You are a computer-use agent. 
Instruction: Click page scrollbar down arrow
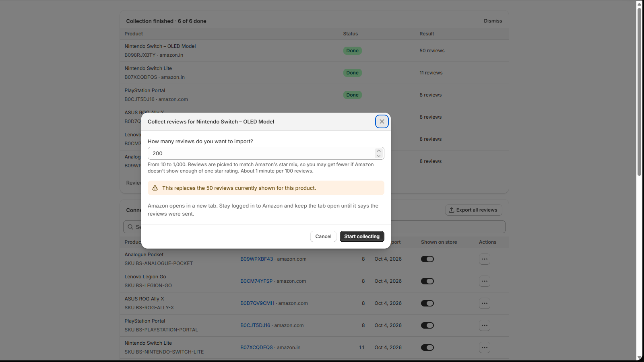639,358
